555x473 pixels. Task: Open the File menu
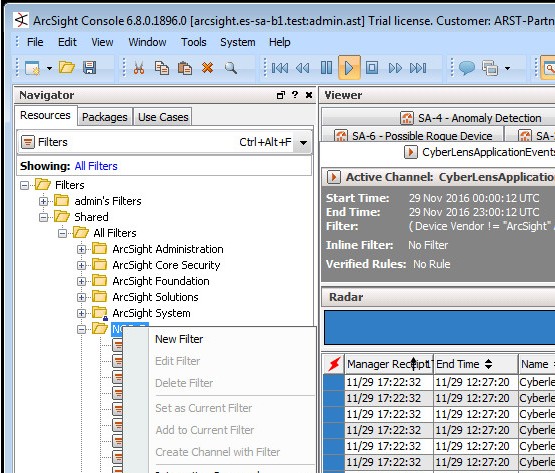pyautogui.click(x=35, y=42)
